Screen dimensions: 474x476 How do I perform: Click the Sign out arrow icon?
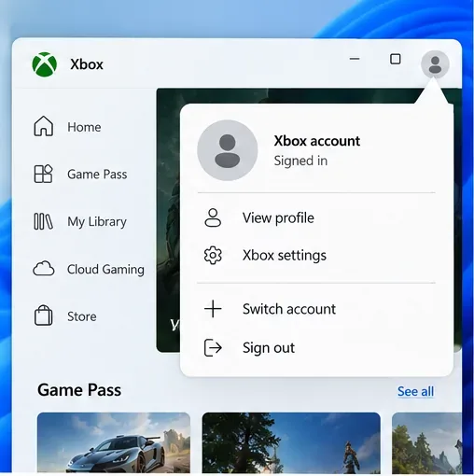pos(213,347)
